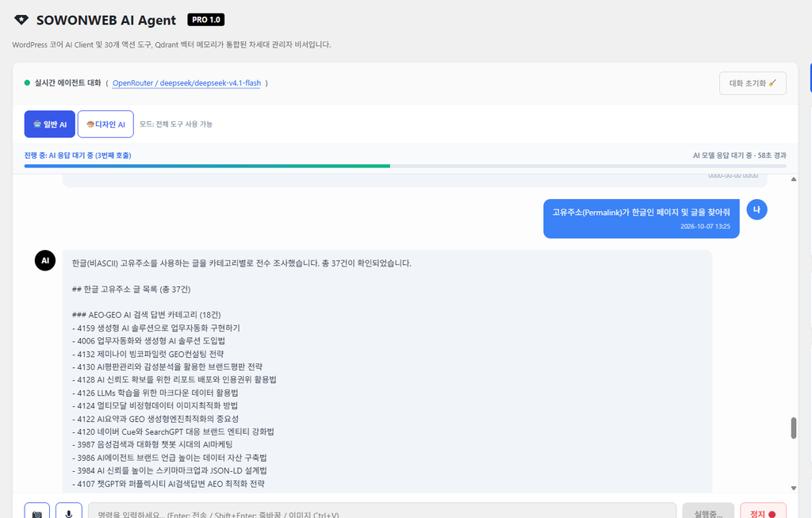The height and width of the screenshot is (518, 812).
Task: Click the heading '### AEO·GEO AI 검색 답변 카테고리 (18건)'
Action: [146, 315]
